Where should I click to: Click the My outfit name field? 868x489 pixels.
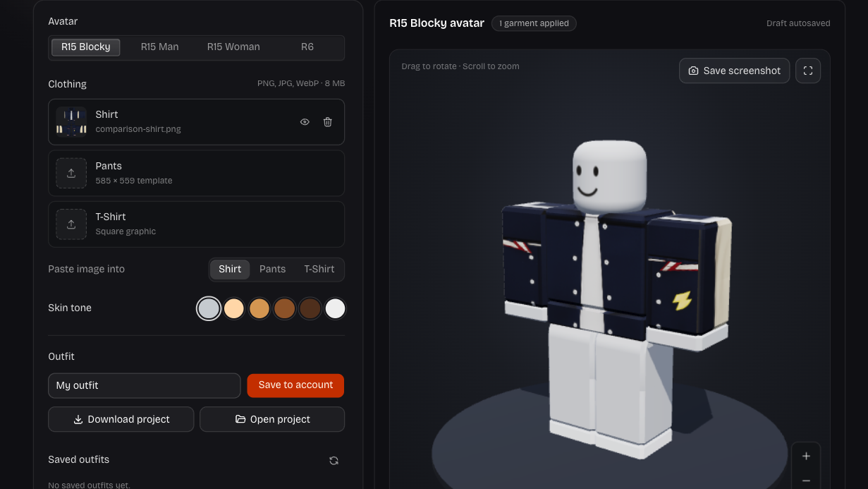[145, 386]
